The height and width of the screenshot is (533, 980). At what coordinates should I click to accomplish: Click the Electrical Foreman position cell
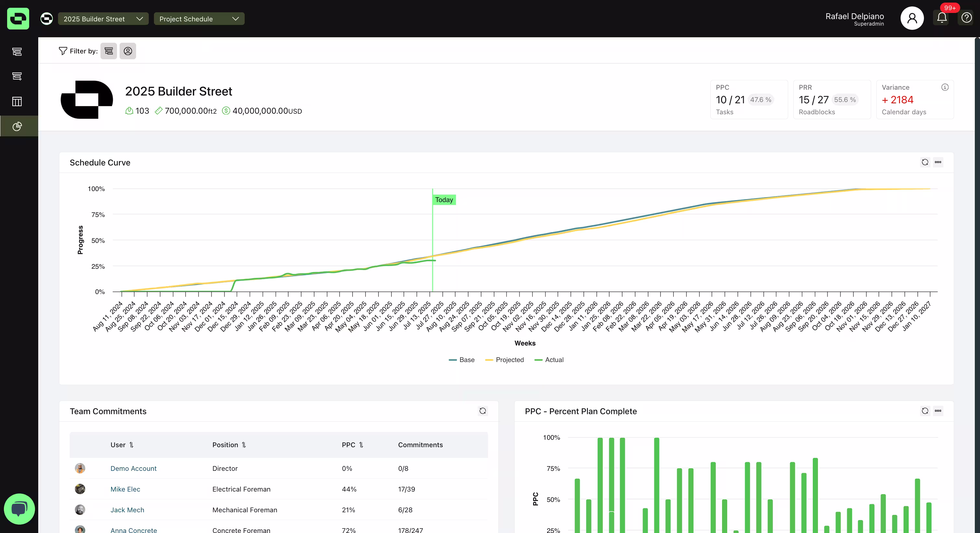[x=241, y=489]
